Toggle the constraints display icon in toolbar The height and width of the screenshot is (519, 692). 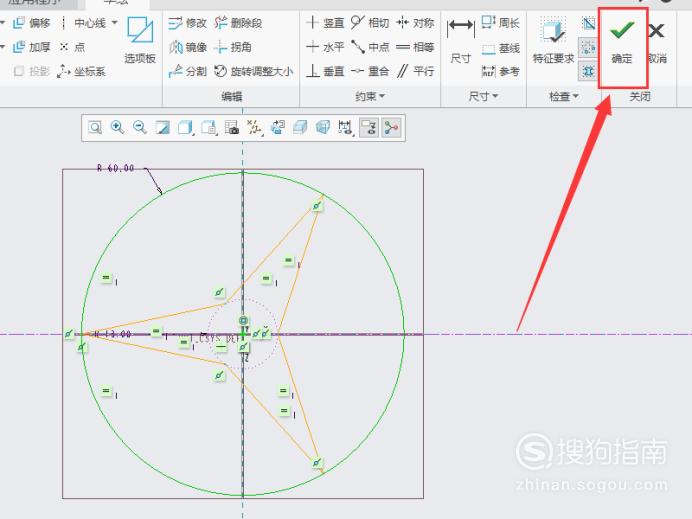(369, 128)
